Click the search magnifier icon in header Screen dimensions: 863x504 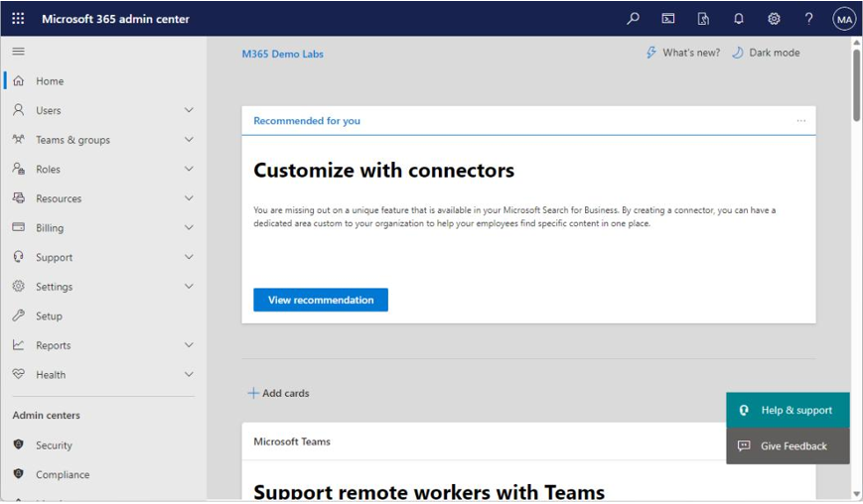click(633, 19)
